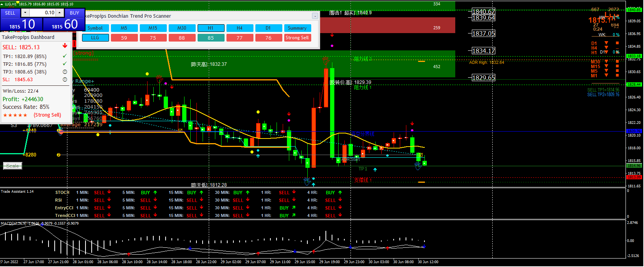Click the STOCH 1 MIN SELL down arrow

109,192
